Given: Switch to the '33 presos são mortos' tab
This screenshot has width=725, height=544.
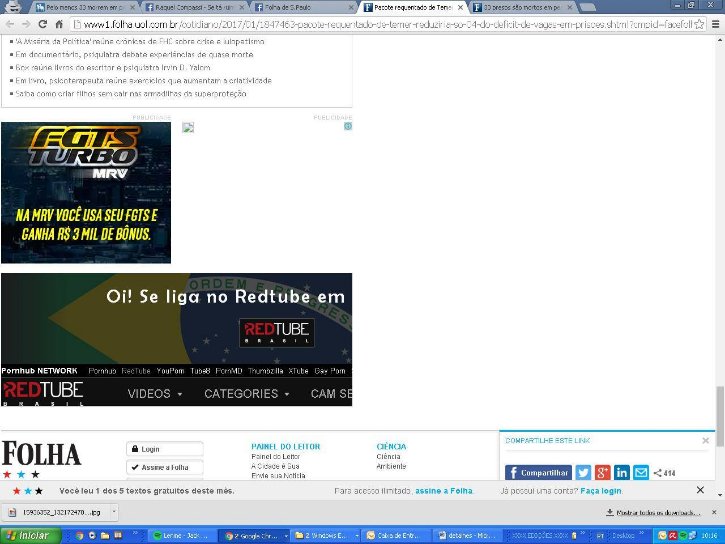Looking at the screenshot, I should pyautogui.click(x=521, y=7).
